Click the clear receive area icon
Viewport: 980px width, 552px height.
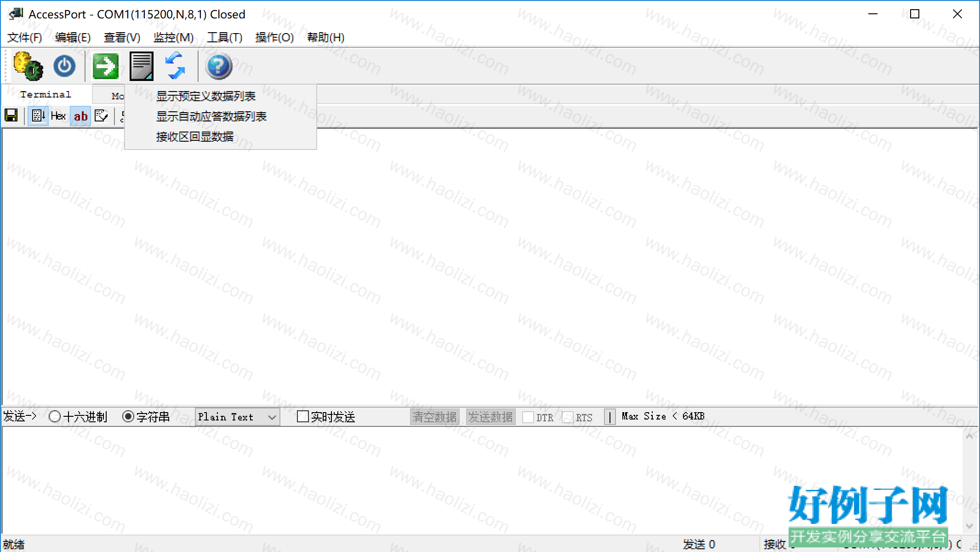(x=101, y=115)
